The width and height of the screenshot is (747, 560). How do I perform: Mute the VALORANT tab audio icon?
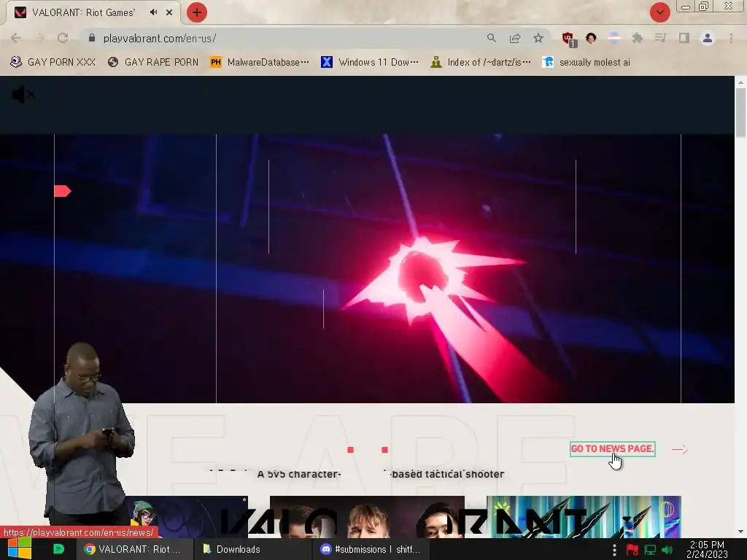coord(153,12)
